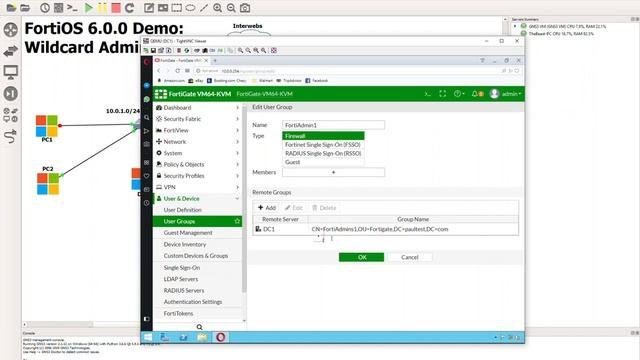Expand VPN menu chevron

pos(237,187)
